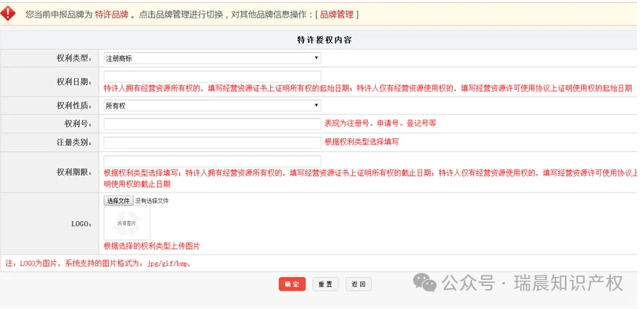644x309 pixels.
Task: Click the hint 根据选择的权利类型上传图片
Action: pyautogui.click(x=152, y=246)
